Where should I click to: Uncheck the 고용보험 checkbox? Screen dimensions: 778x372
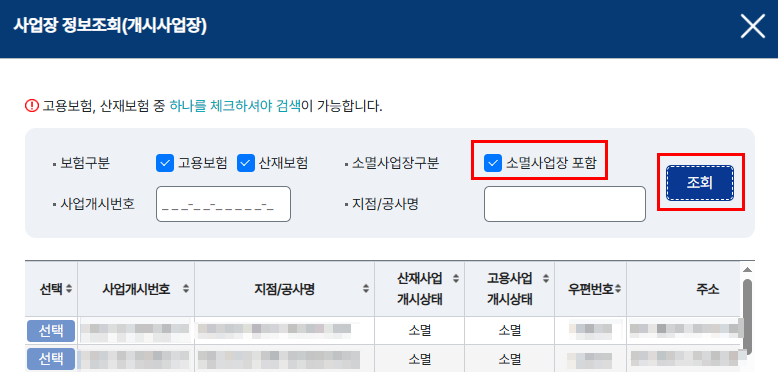(x=165, y=163)
